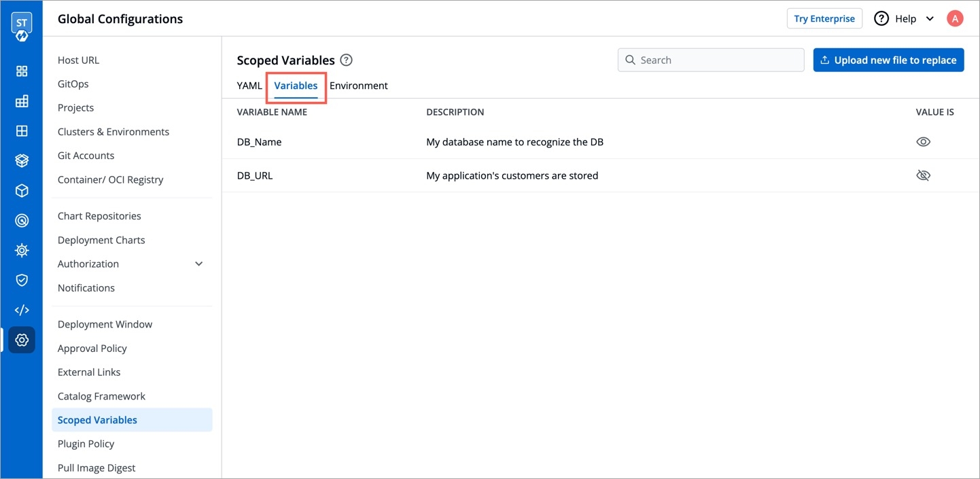The height and width of the screenshot is (479, 980).
Task: Click the code brackets Bulk Edit icon
Action: point(22,310)
